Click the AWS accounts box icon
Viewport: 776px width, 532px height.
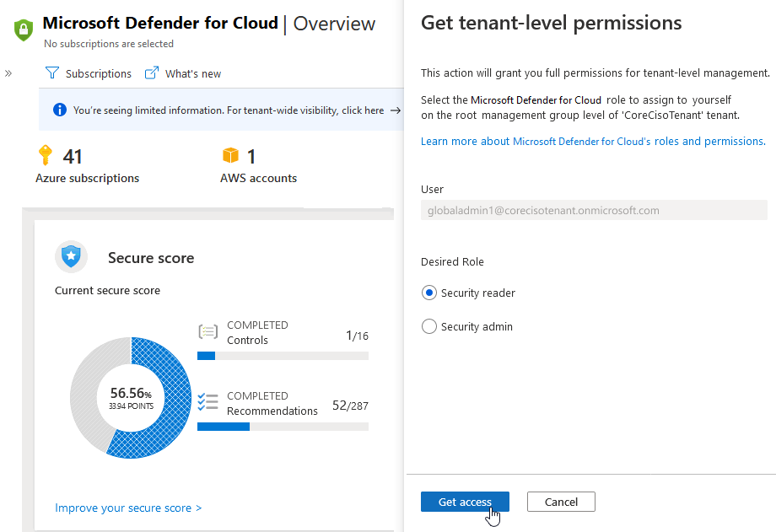coord(230,155)
